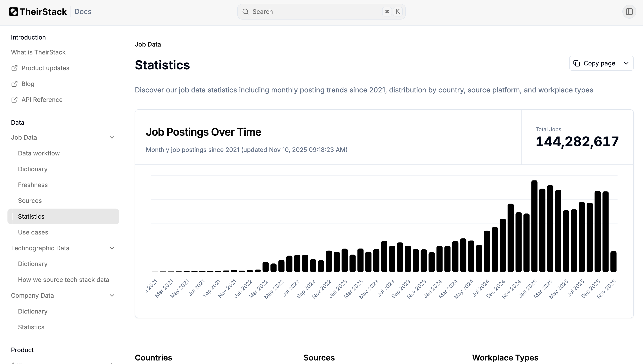Select Freshness under Job Data
This screenshot has width=643, height=364.
coord(33,185)
